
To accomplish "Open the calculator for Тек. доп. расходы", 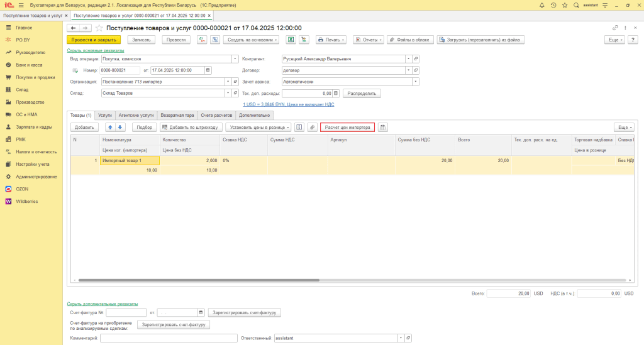I will (x=336, y=93).
